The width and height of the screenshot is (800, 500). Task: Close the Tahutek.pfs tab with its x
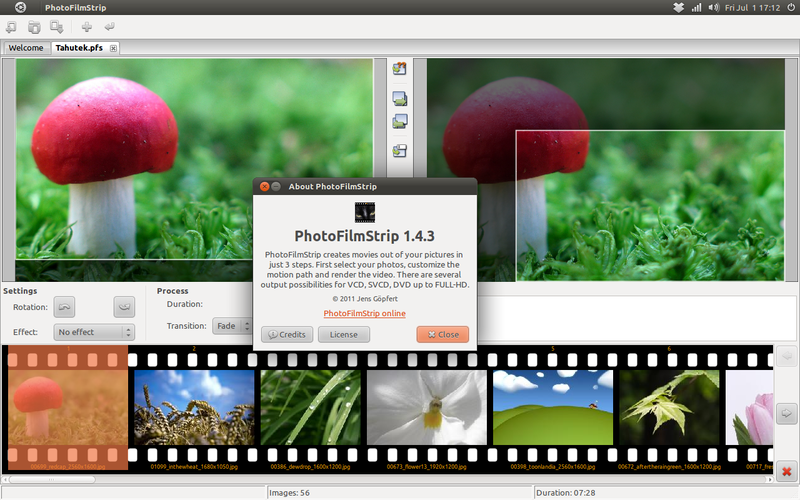[113, 48]
